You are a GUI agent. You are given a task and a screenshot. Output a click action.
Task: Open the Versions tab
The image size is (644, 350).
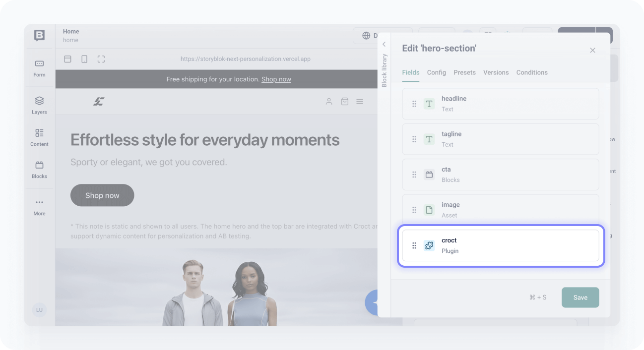(x=496, y=72)
